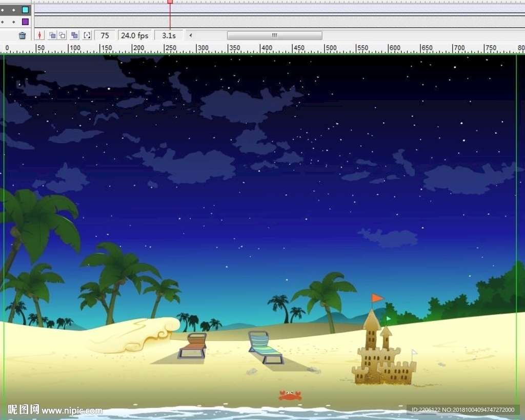The image size is (525, 420).
Task: Select the red crab on the beach
Action: tap(290, 395)
